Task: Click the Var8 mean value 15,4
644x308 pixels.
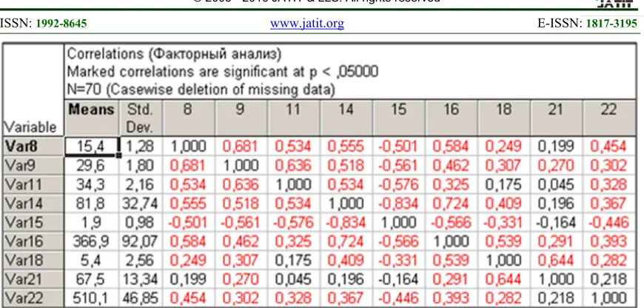Action: [x=92, y=147]
